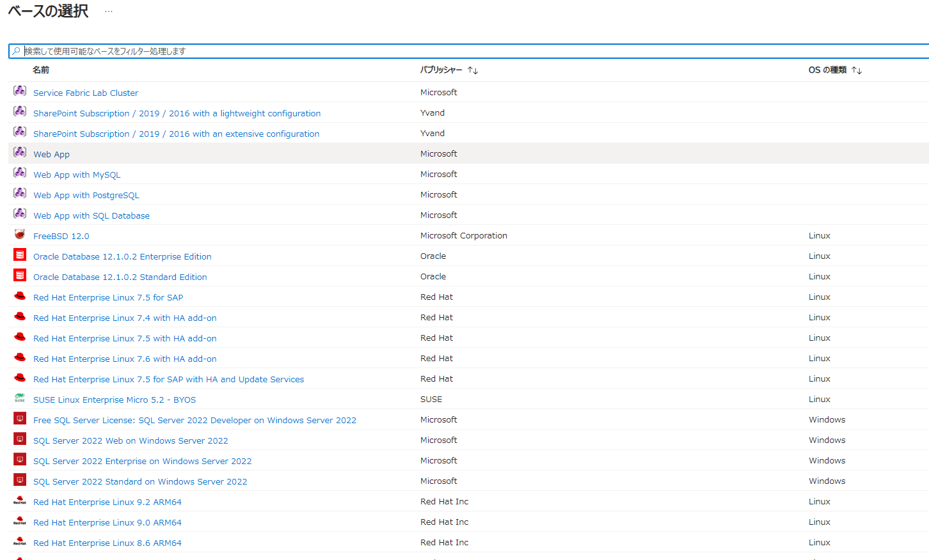Select Red Hat Enterprise Linux 7.6 HA add-on
The width and height of the screenshot is (929, 560).
125,359
